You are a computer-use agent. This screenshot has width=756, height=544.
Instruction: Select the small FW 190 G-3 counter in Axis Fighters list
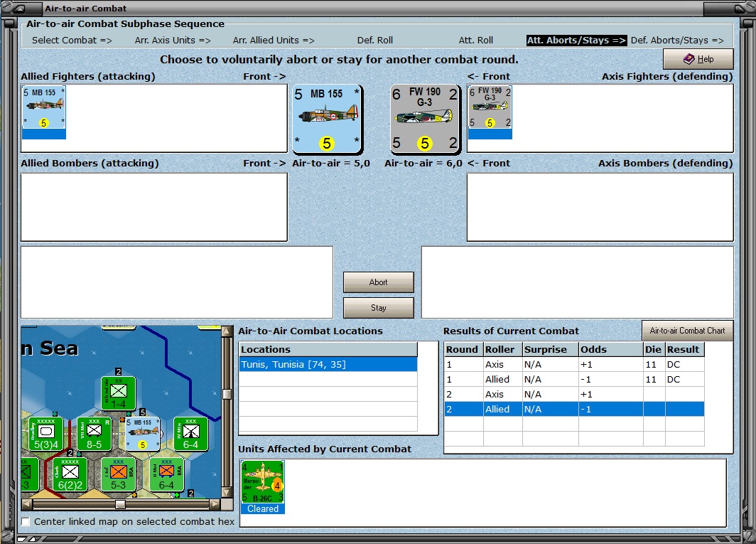click(x=490, y=112)
